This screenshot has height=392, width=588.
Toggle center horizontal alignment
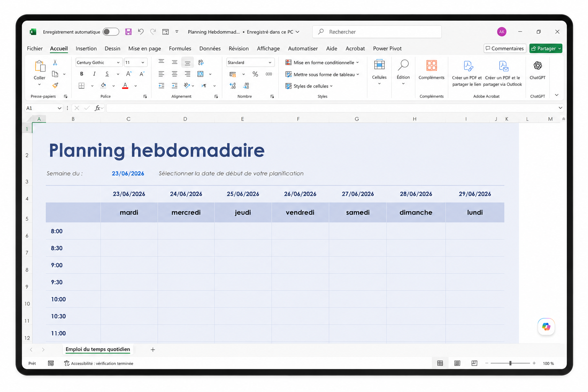pos(175,74)
